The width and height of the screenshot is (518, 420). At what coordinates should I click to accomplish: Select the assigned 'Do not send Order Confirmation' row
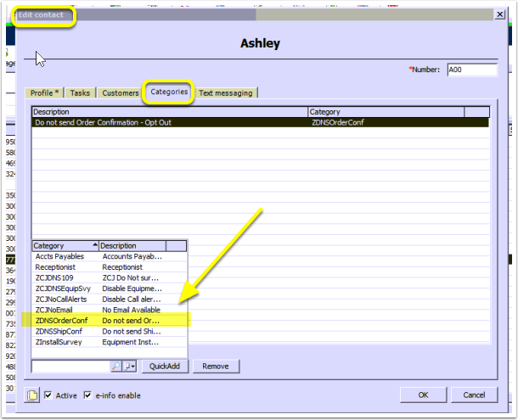[x=261, y=122]
